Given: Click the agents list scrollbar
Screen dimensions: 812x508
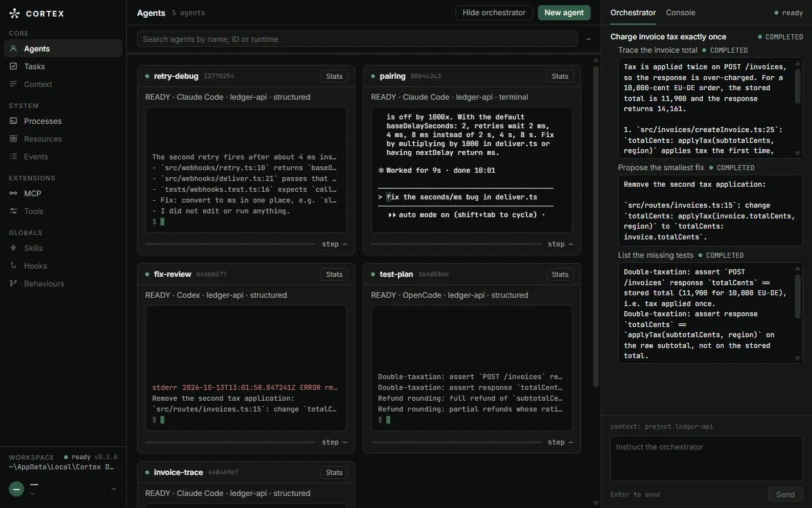Looking at the screenshot, I should (596, 225).
